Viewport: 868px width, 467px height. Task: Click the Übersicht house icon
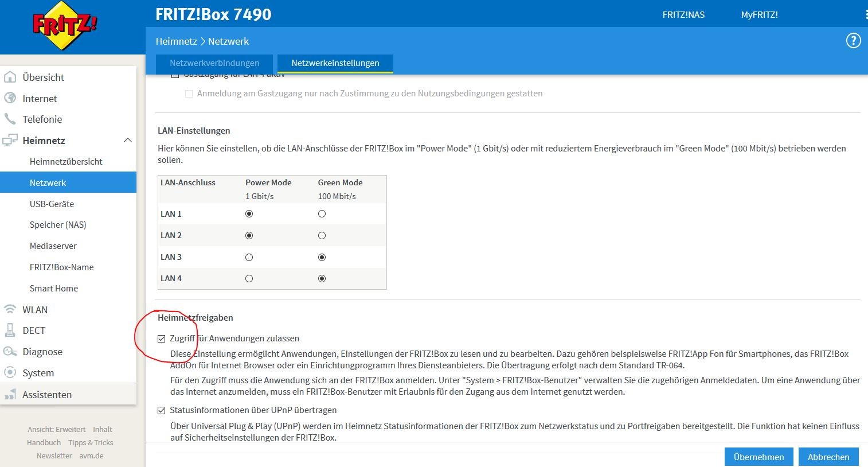(x=10, y=77)
